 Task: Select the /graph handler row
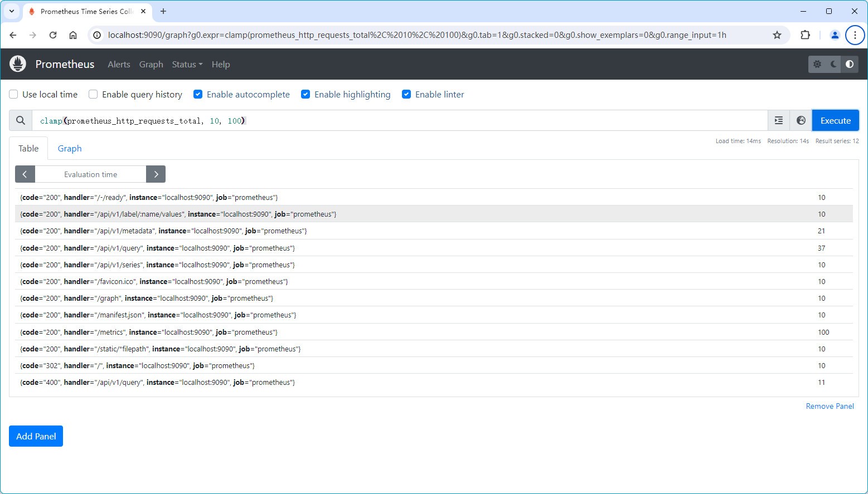click(434, 298)
